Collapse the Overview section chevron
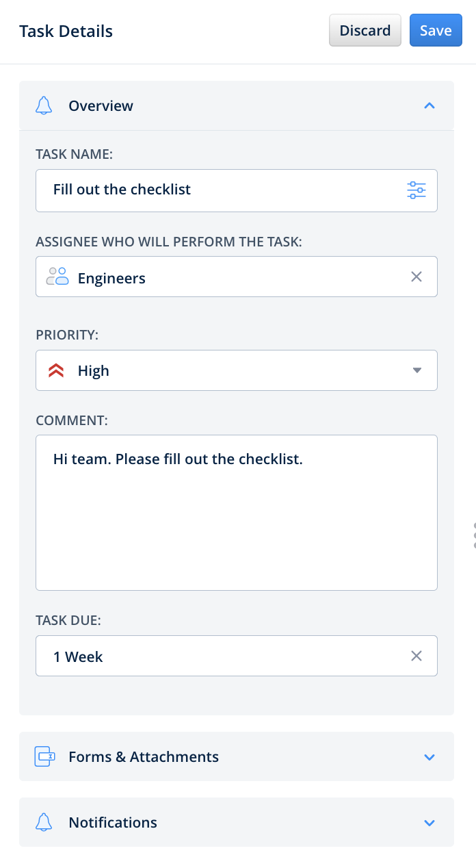 click(429, 106)
